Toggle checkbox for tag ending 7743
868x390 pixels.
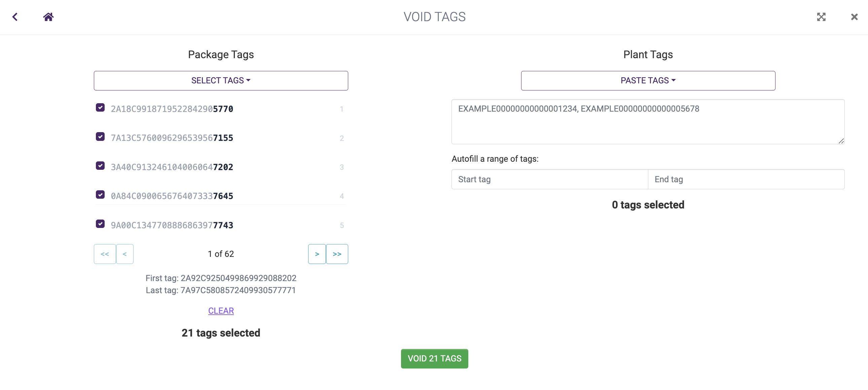[x=100, y=224]
